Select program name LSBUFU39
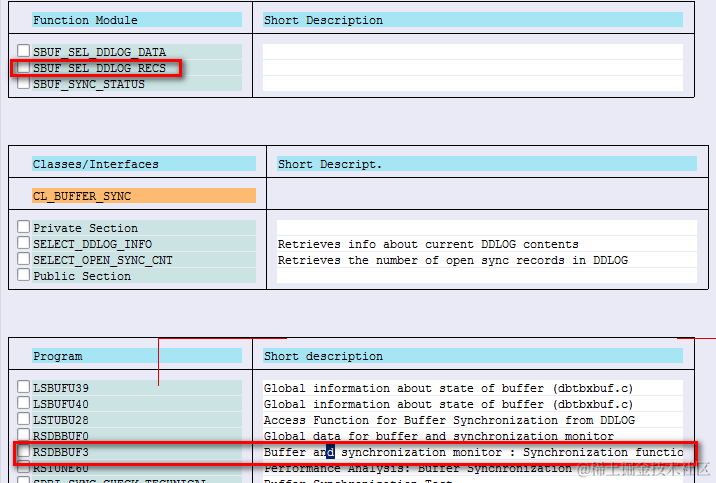Viewport: 716px width, 483px height. tap(61, 388)
